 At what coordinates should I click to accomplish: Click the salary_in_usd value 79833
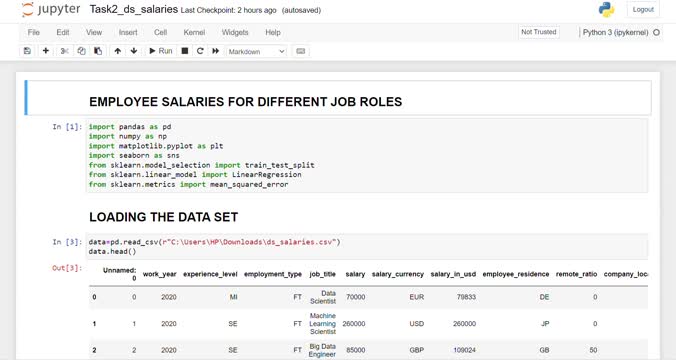[466, 297]
